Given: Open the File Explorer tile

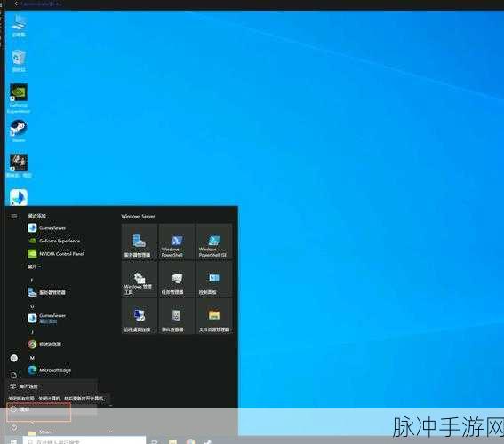Looking at the screenshot, I should coord(214,316).
